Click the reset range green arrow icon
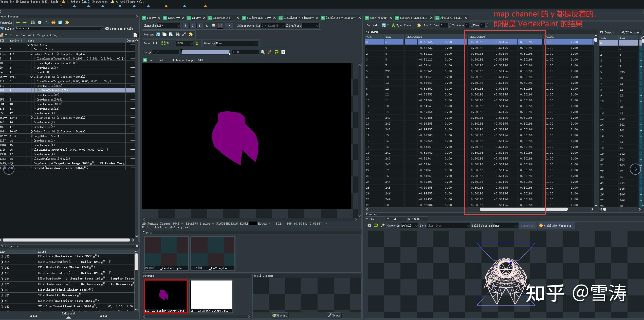 point(277,52)
